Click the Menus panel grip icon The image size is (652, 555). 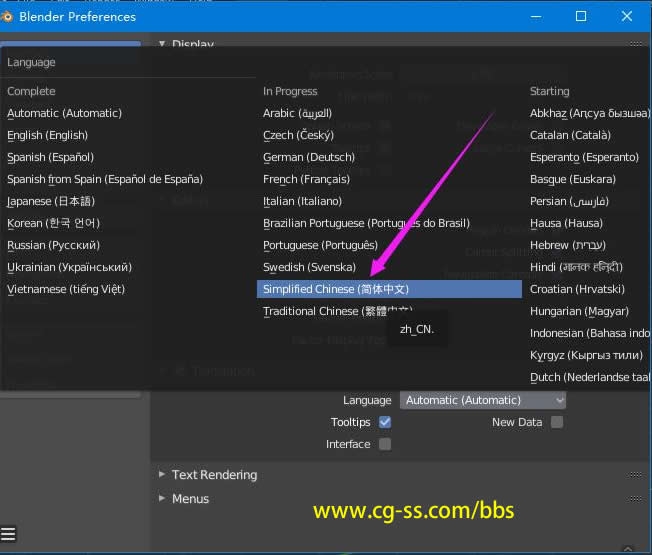click(x=635, y=499)
